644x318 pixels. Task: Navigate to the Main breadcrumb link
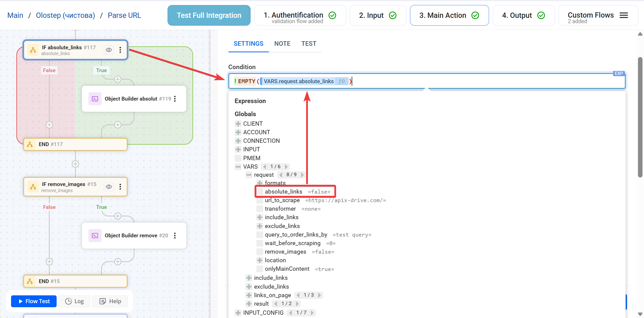[15, 15]
